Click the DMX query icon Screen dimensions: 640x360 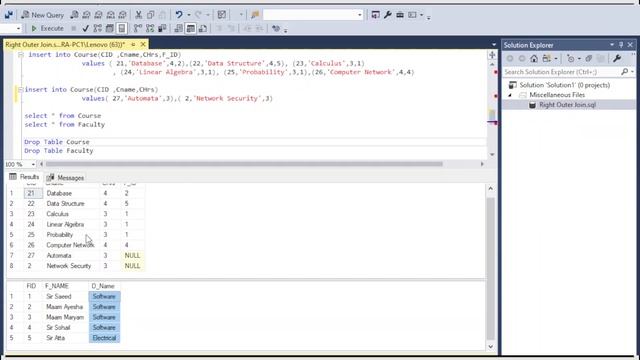(x=98, y=15)
